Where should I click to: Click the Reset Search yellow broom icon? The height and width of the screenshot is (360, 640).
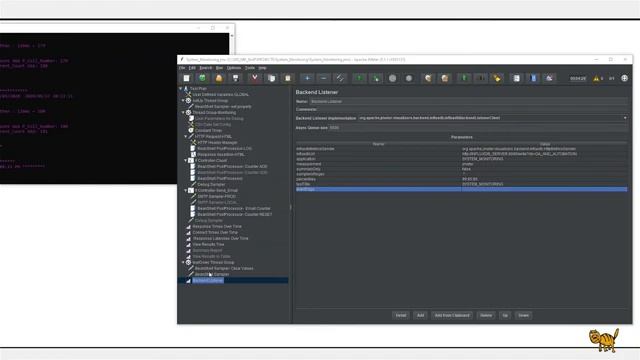[x=497, y=78]
